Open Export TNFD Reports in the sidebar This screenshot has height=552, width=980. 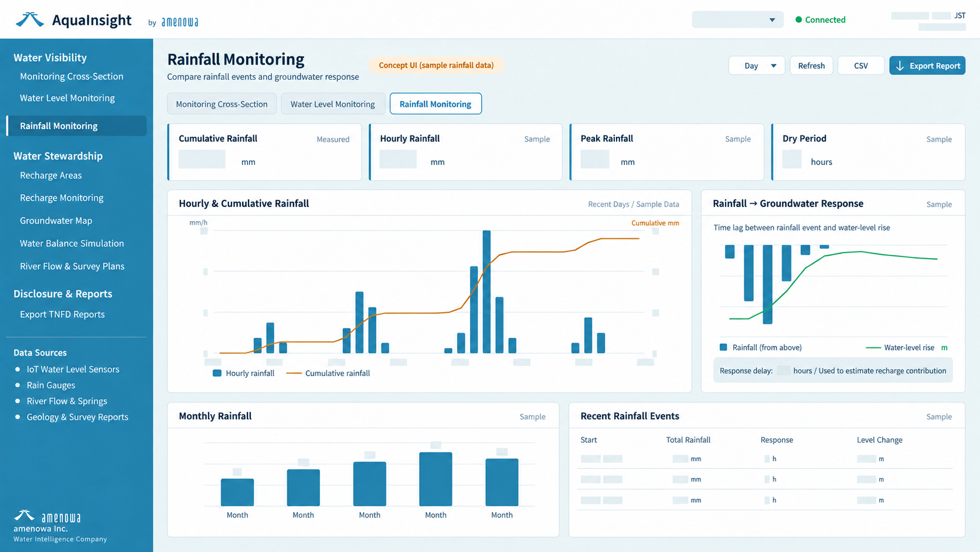[62, 314]
